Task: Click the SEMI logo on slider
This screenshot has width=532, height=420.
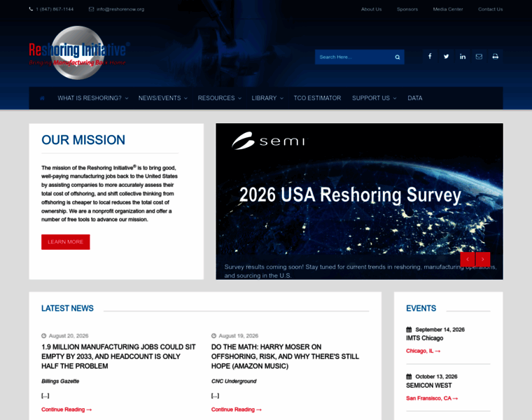Action: [268, 141]
